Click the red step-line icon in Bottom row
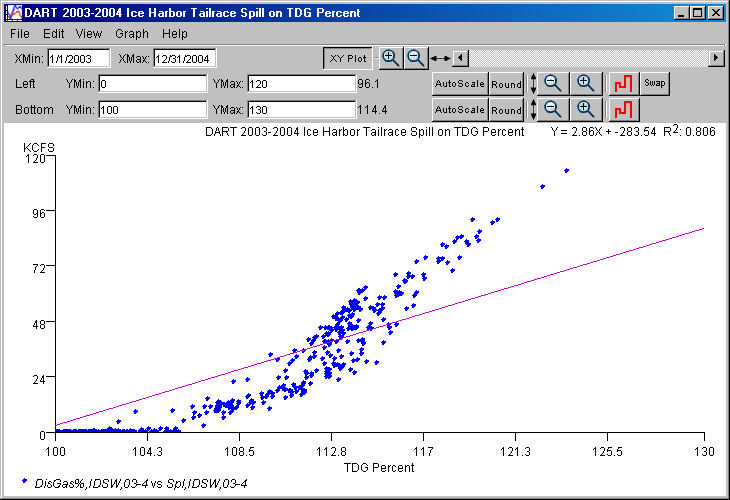The height and width of the screenshot is (500, 730). point(624,108)
